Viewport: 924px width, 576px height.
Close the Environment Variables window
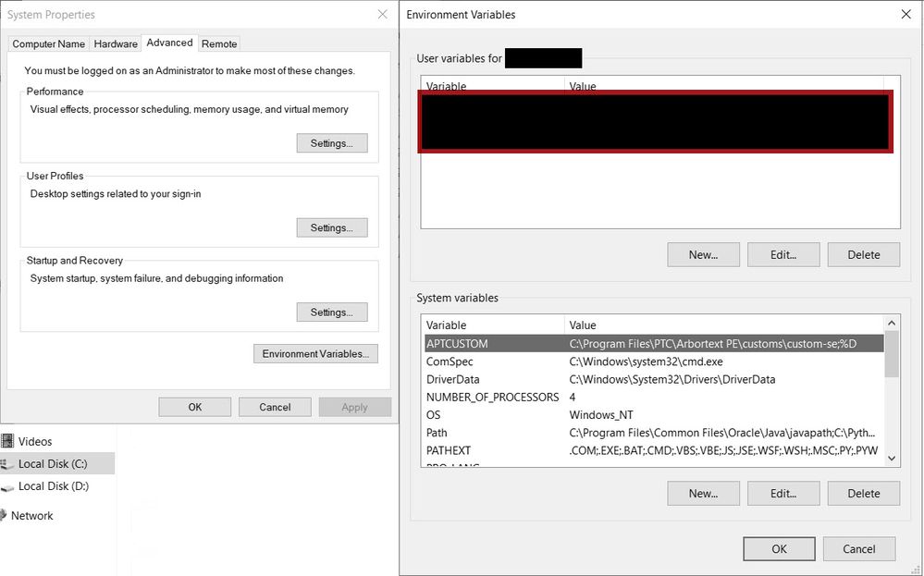pyautogui.click(x=906, y=14)
